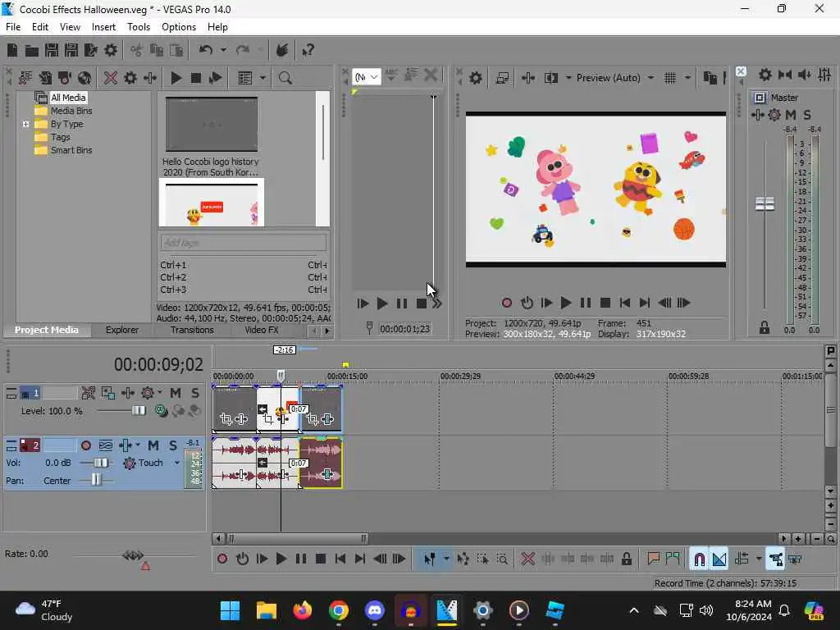Open Track Motion on video track 1
The image size is (840, 630).
[x=107, y=393]
